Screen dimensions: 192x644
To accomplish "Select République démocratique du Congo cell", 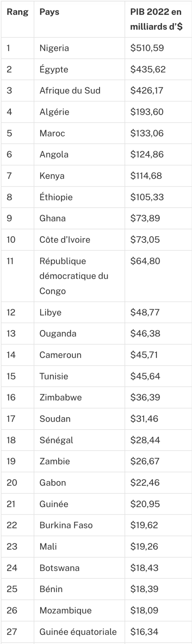I will (x=74, y=276).
